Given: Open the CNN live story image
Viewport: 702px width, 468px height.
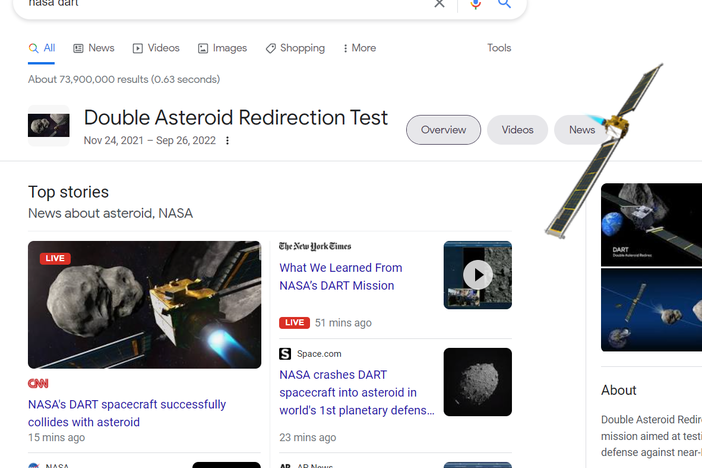Looking at the screenshot, I should 145,305.
